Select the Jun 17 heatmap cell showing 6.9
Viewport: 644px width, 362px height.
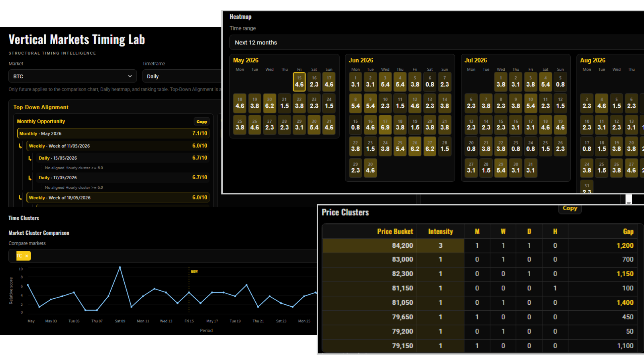[385, 125]
